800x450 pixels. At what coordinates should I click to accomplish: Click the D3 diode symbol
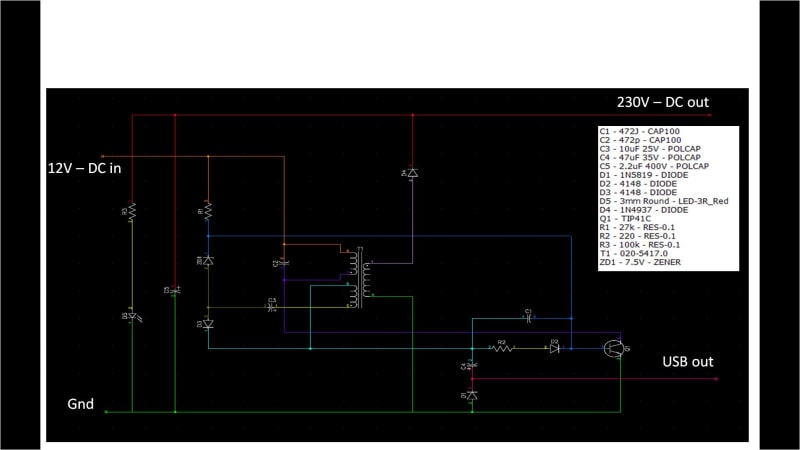click(x=208, y=324)
